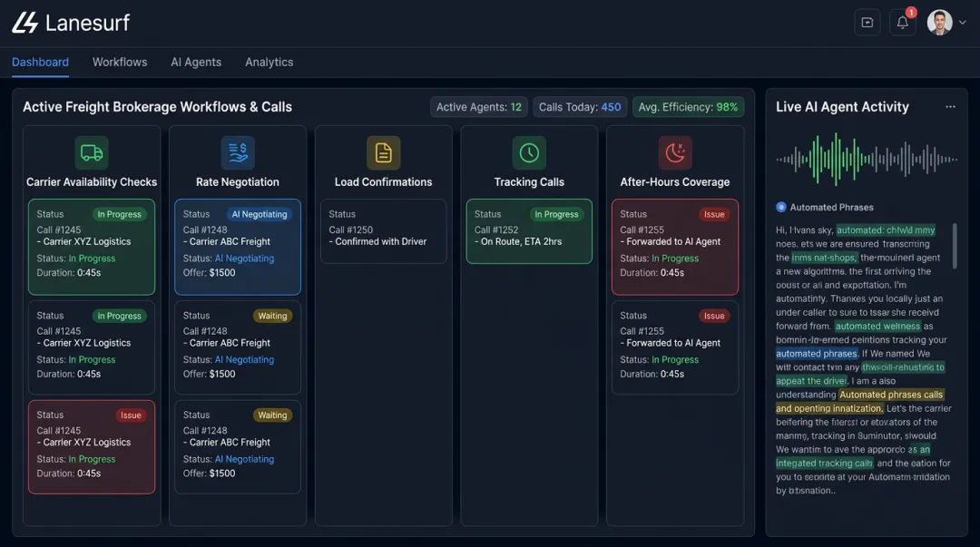
Task: Open the user profile avatar
Action: tap(939, 23)
